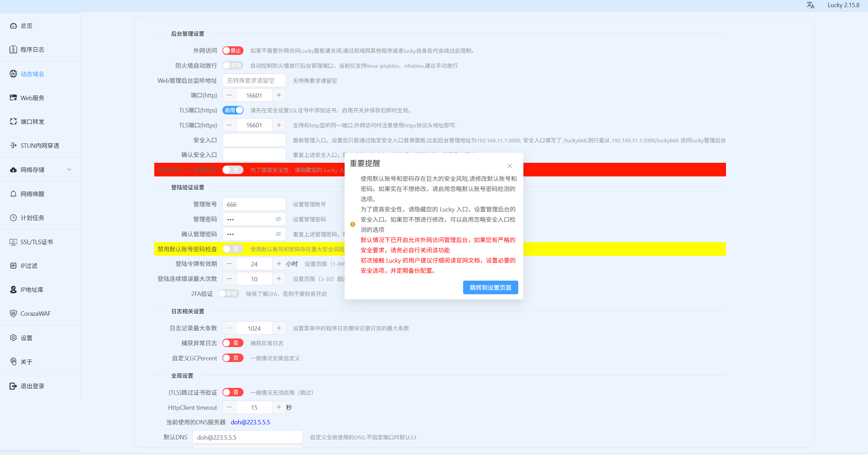Viewport: 868px width, 455px height.
Task: Click the translate language icon
Action: pos(810,5)
